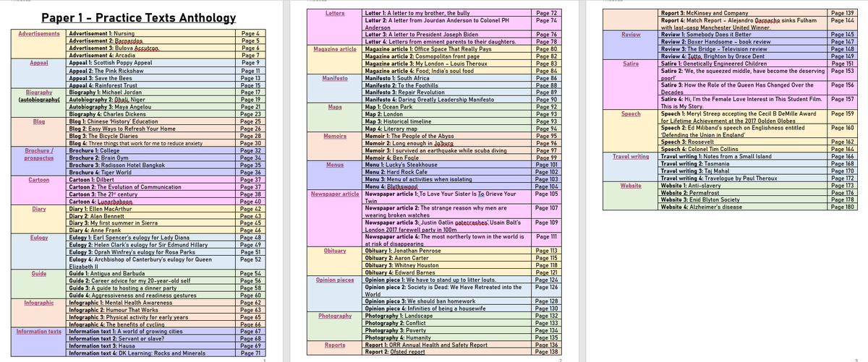Image resolution: width=868 pixels, height=362 pixels.
Task: Open the Advertisements category link
Action: point(39,35)
